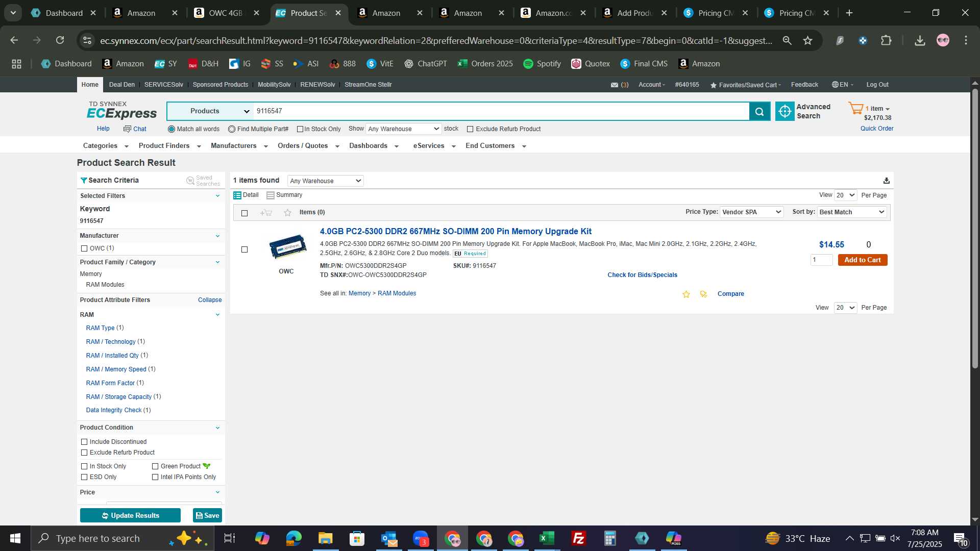
Task: Collapse the RAM attribute section
Action: 217,315
